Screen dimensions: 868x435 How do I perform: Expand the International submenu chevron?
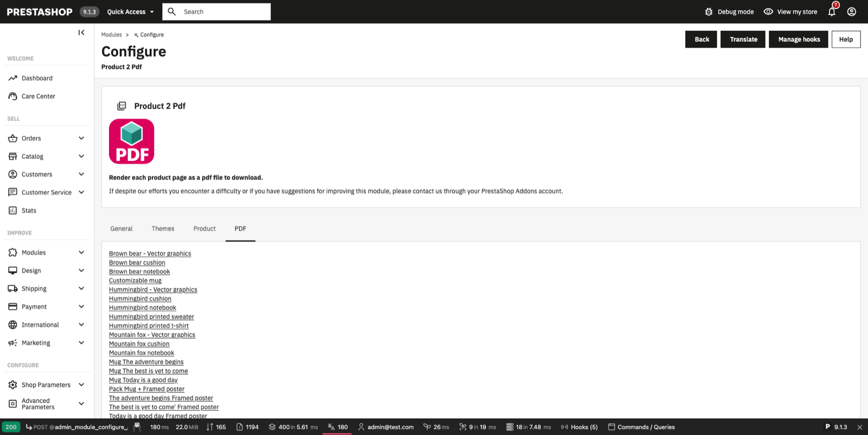coord(81,325)
